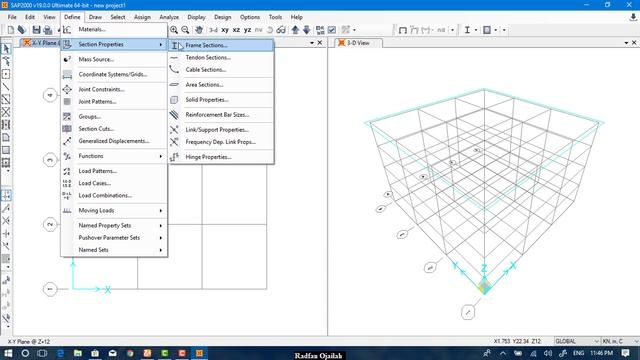Screen dimensions: 640x360
Task: Open the 3-D View pane options arrow
Action: tap(626, 43)
